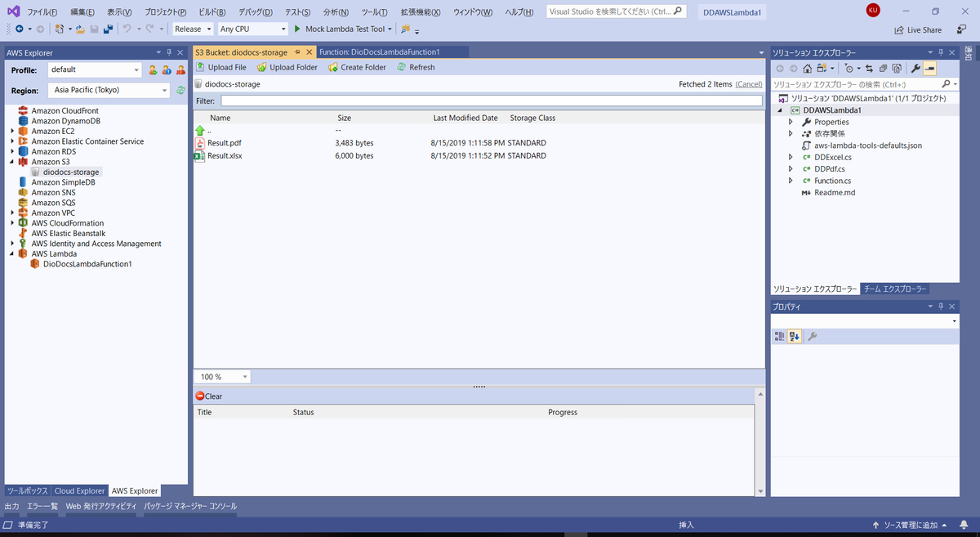Switch to the Cloud Explorer tab

(79, 491)
